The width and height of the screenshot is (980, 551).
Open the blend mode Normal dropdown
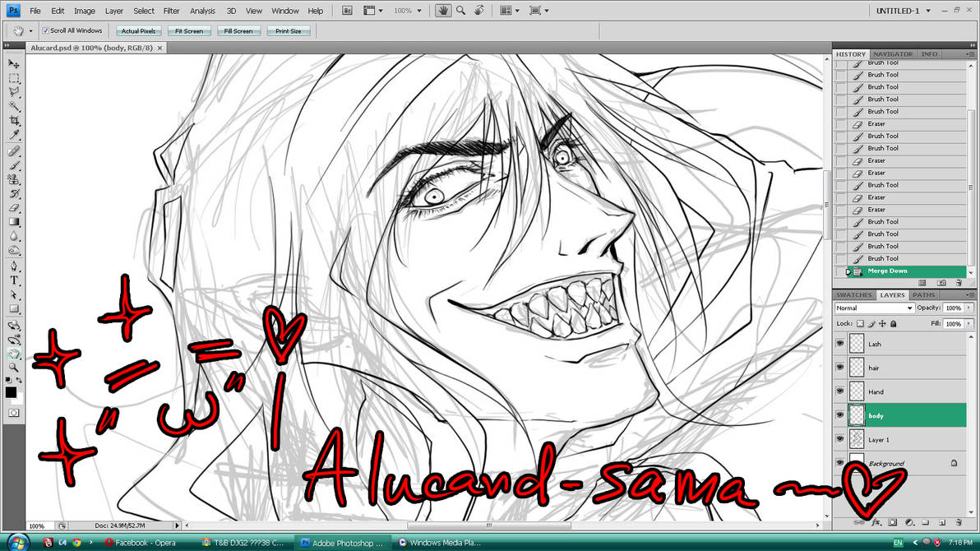[875, 308]
